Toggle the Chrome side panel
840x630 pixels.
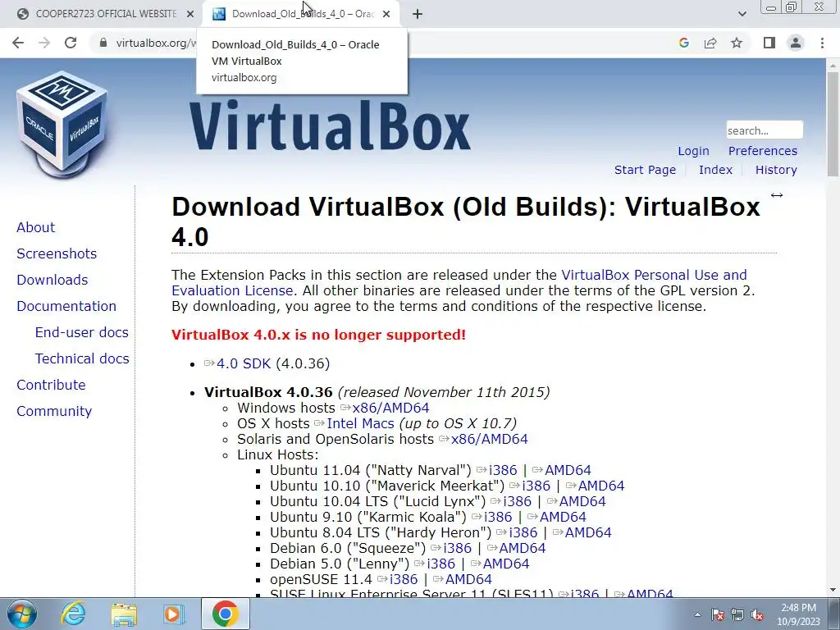769,43
